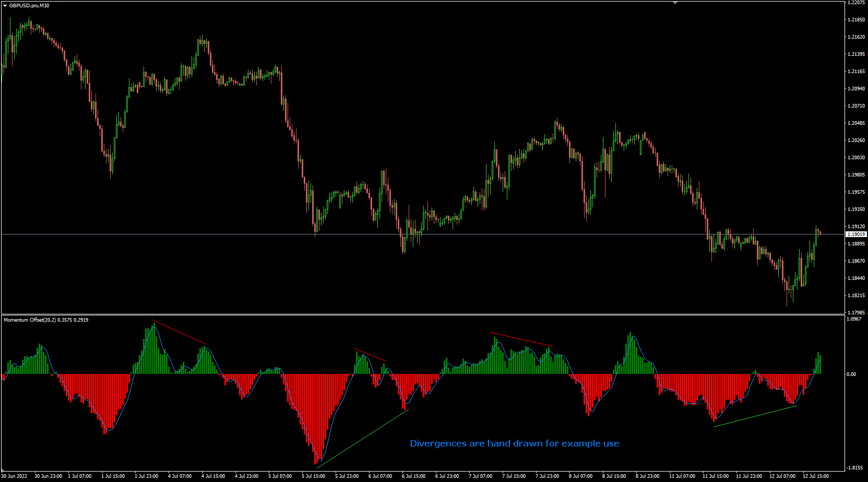The height and width of the screenshot is (482, 868).
Task: Click the blue divergences example text annotation
Action: [x=514, y=443]
